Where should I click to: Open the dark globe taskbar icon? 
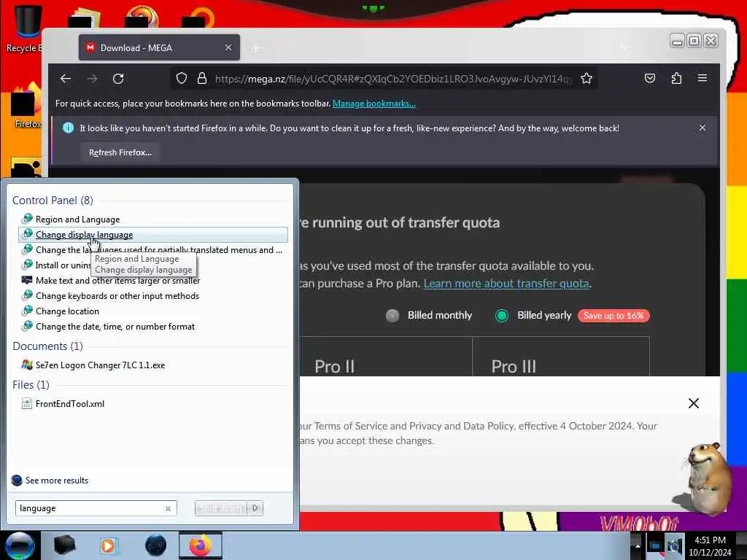point(156,545)
